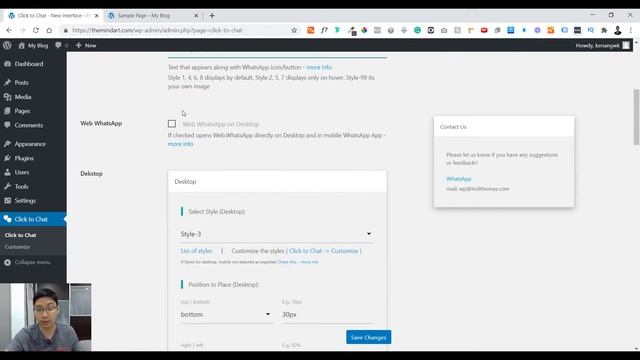
Task: Close the Sample Page tab
Action: click(x=196, y=16)
